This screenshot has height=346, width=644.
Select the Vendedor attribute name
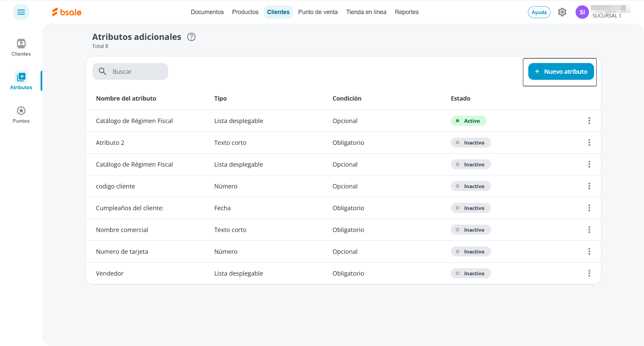coord(110,273)
